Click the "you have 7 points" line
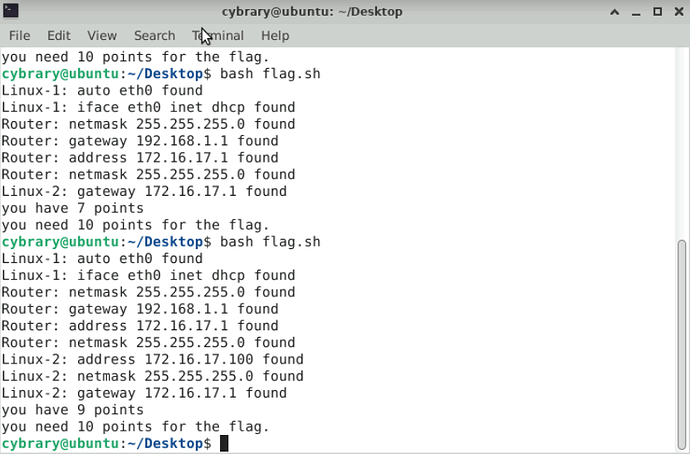Screen dimensions: 690x454 coord(73,208)
